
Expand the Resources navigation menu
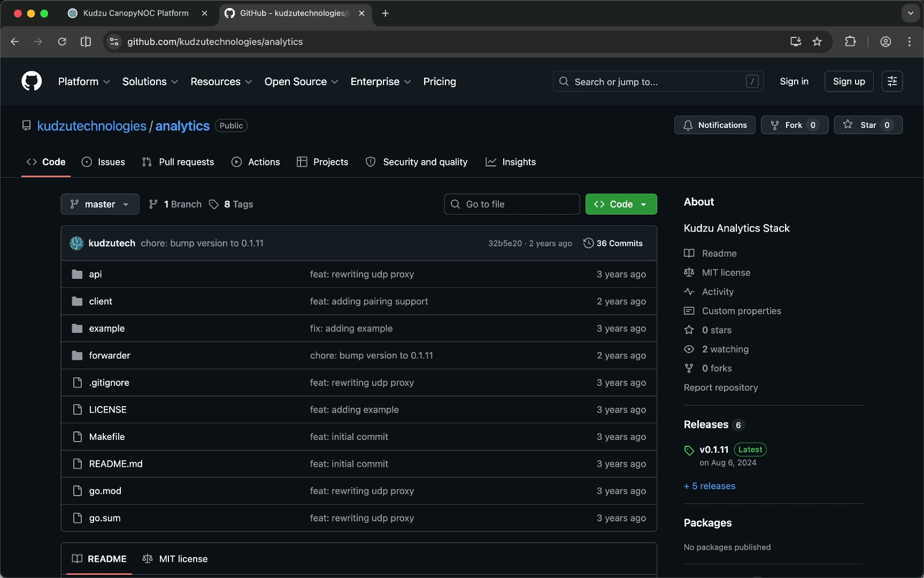pos(221,81)
